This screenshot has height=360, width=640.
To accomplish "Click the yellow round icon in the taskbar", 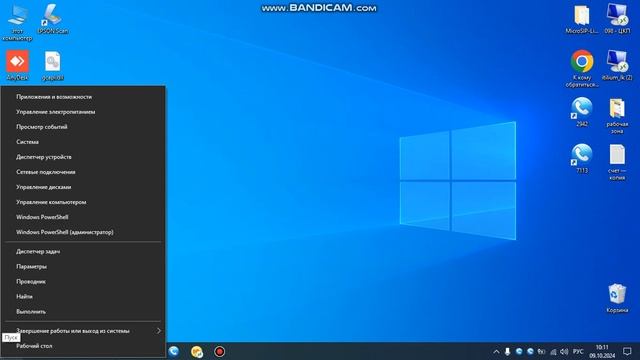I will tap(197, 351).
